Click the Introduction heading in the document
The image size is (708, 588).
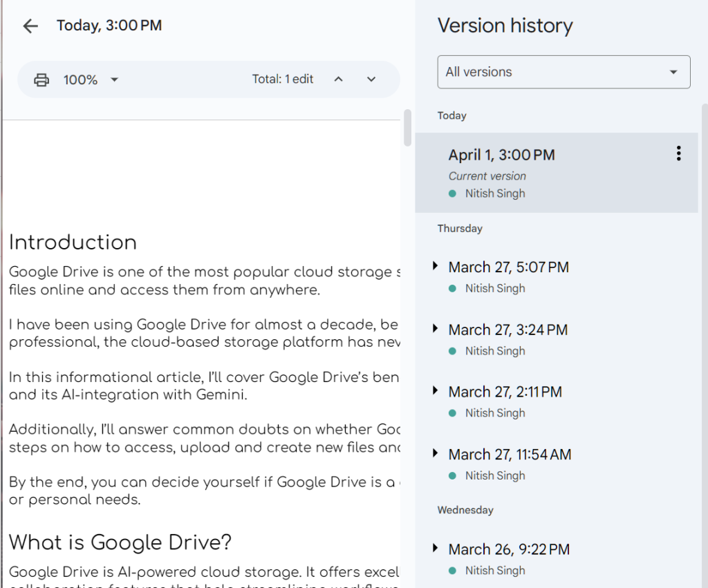(x=73, y=243)
